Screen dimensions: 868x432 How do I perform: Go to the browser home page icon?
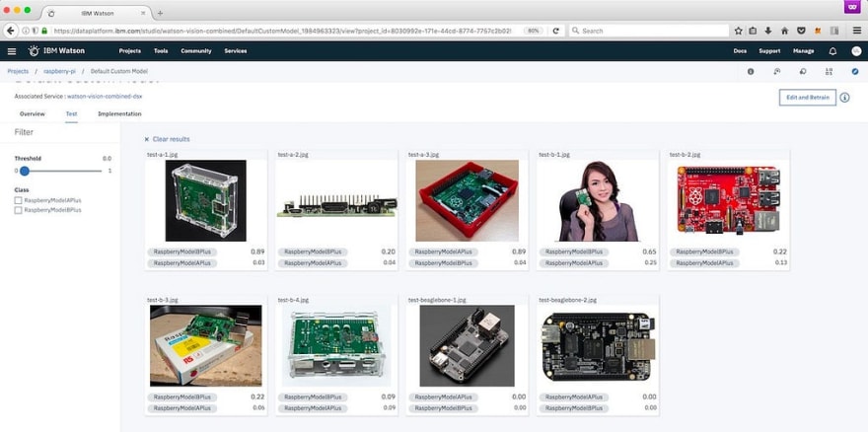(x=784, y=31)
